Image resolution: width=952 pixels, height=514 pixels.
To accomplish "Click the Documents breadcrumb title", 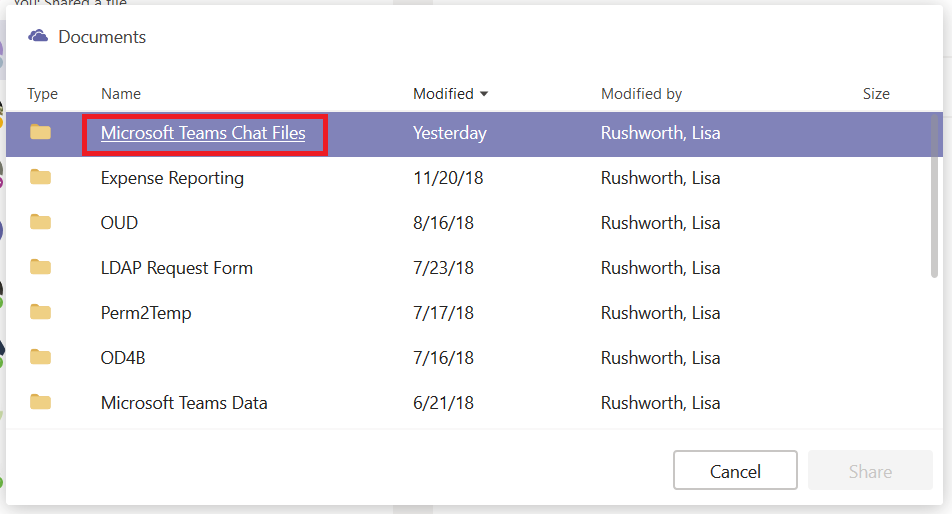I will click(x=102, y=37).
